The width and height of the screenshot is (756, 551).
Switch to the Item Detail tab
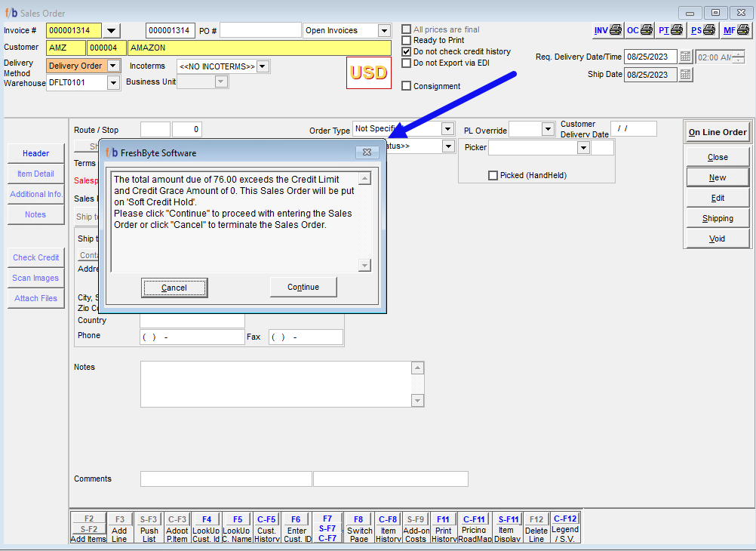point(35,174)
